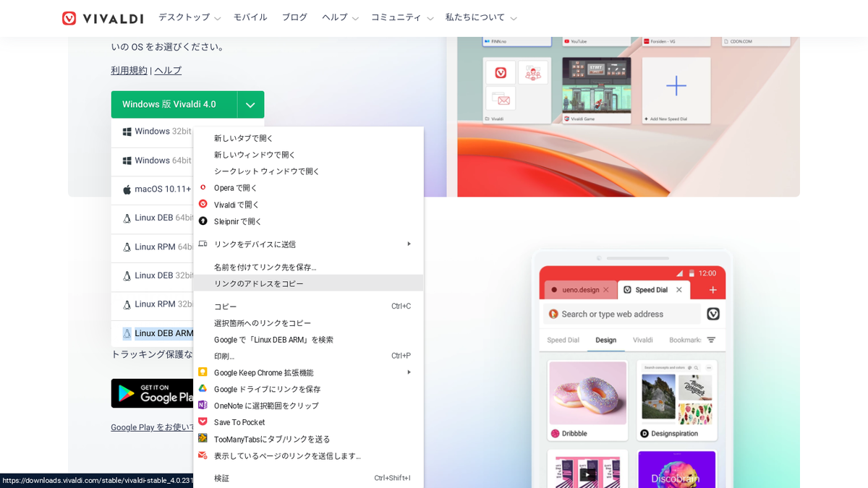Click the Vivaldi icon in context menu
Image resolution: width=868 pixels, height=488 pixels.
coord(203,204)
